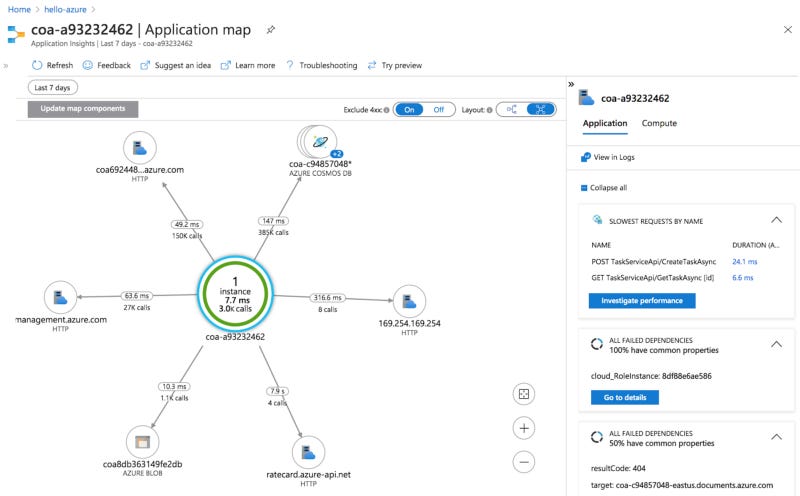Click cloud_RoleInstance value text
Image resolution: width=800 pixels, height=496 pixels.
click(687, 376)
